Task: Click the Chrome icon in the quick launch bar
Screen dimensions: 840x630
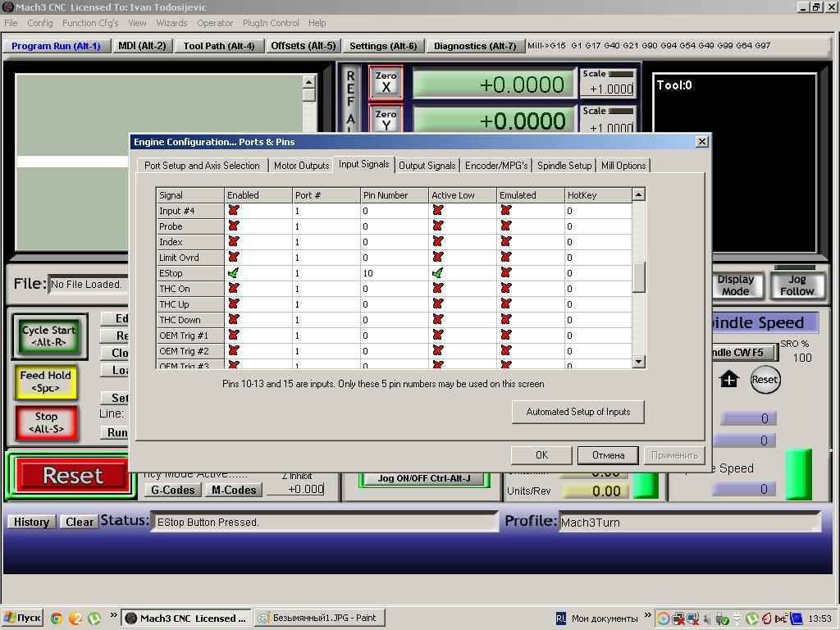Action: point(57,619)
